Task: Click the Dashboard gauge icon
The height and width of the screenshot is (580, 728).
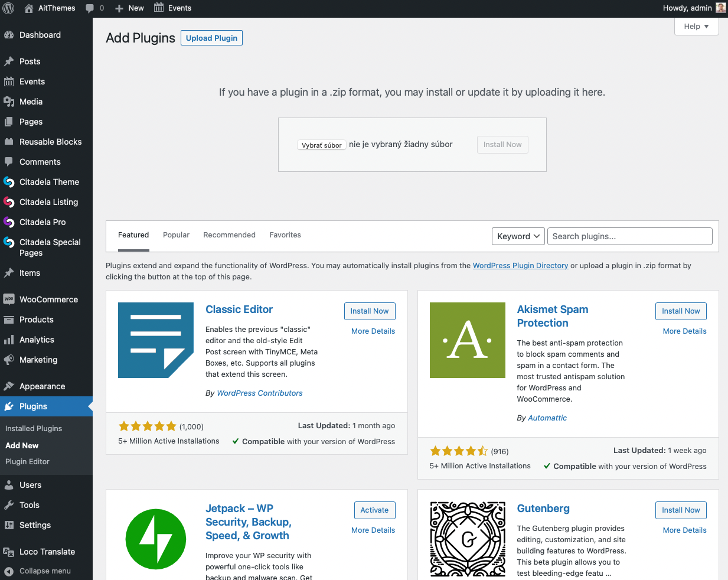Action: [x=9, y=35]
